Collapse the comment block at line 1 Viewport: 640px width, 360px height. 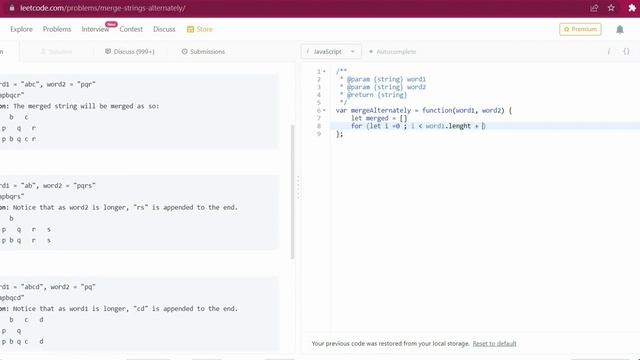[x=324, y=71]
